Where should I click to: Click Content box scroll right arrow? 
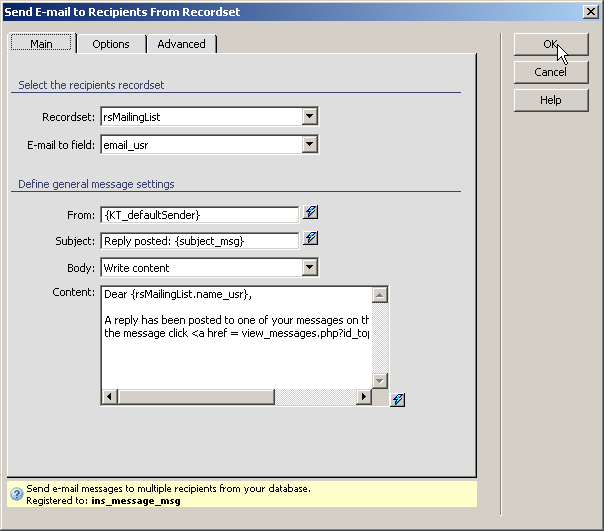click(363, 397)
